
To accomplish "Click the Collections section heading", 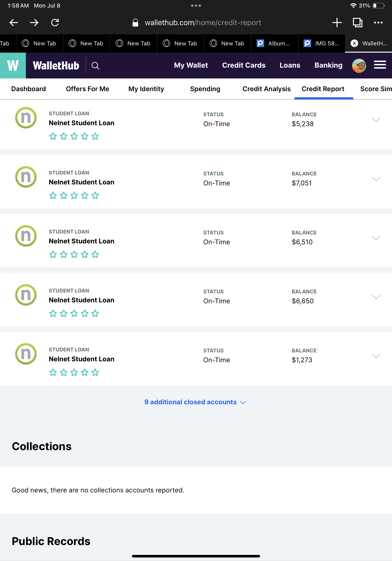I will click(42, 446).
